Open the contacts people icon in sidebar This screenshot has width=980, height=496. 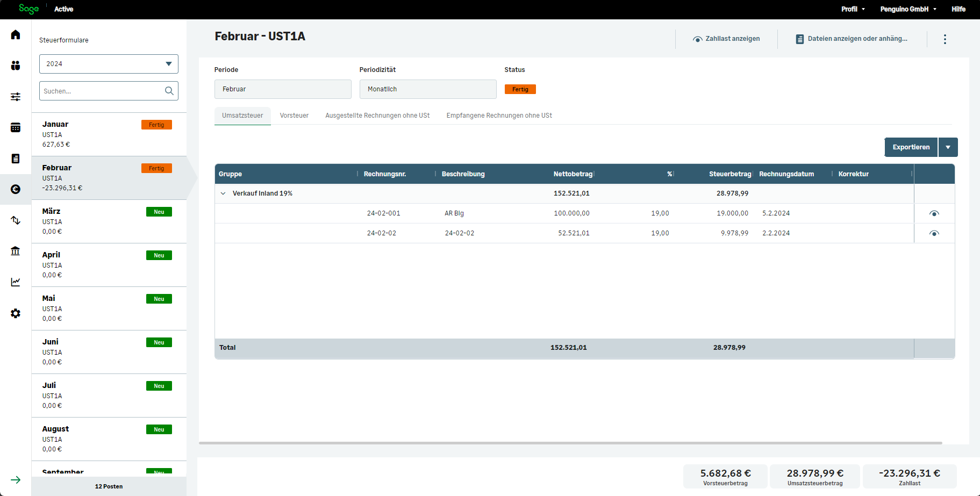coord(16,66)
